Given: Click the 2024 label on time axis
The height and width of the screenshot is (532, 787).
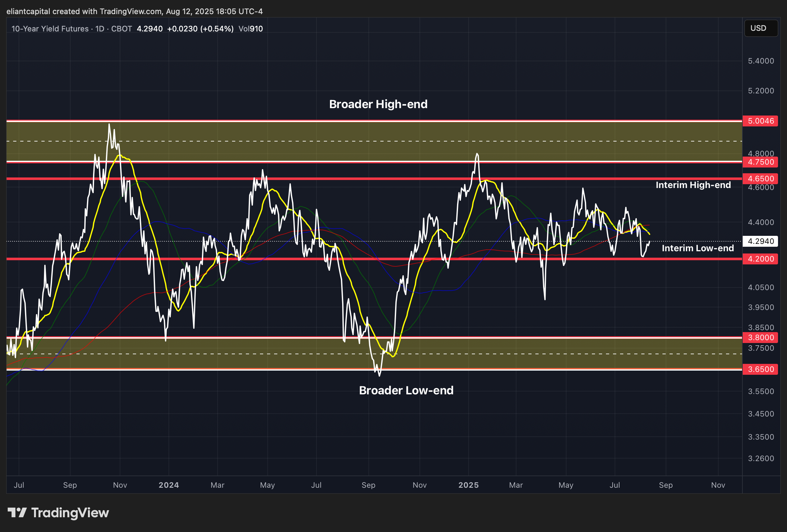Looking at the screenshot, I should click(169, 485).
